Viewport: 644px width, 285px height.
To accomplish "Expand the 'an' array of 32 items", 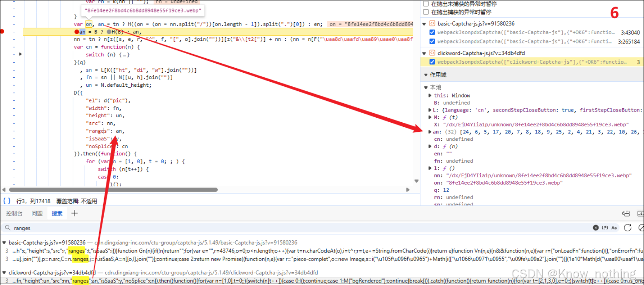I will point(430,132).
